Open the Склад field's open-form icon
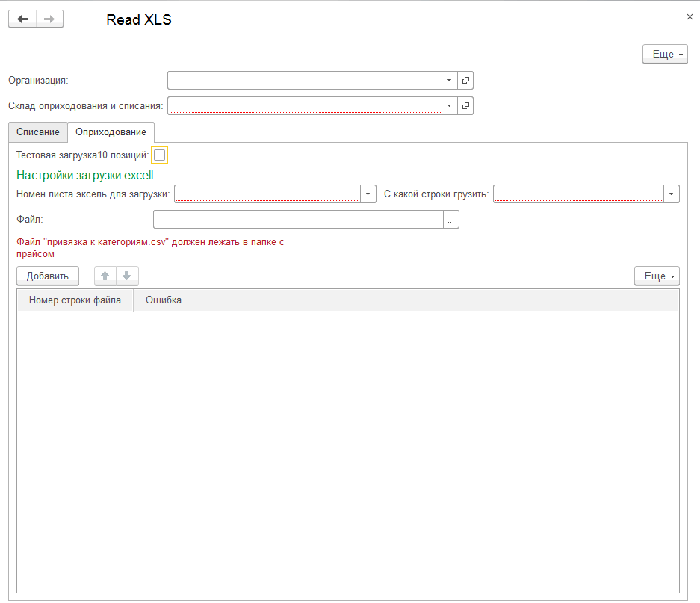 coord(465,106)
